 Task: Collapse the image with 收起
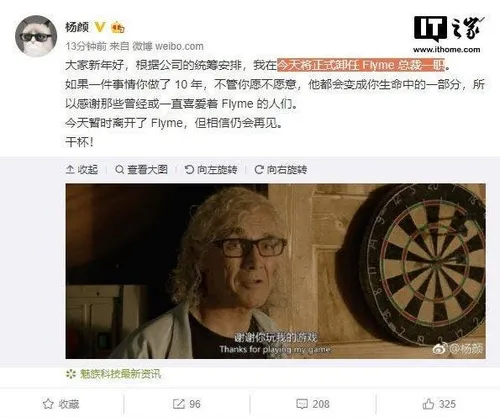tap(82, 170)
